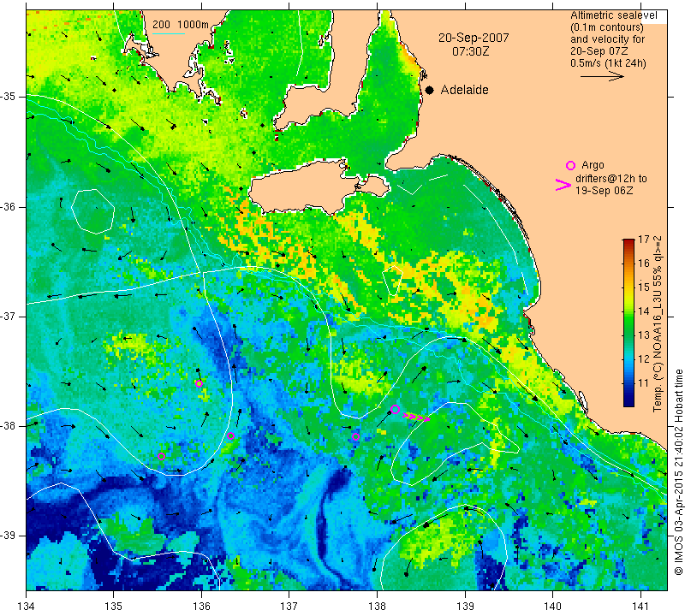Click the magenta drifter arrowhead legend symbol
685x616 pixels.
point(563,185)
